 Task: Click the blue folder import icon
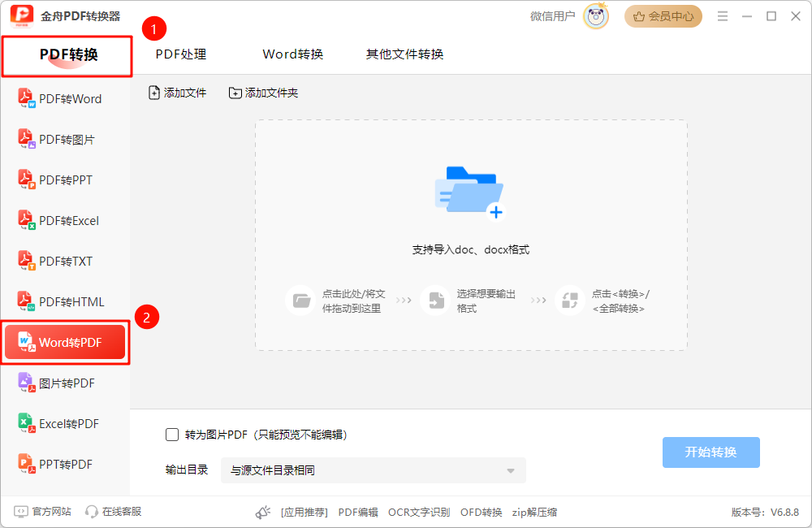469,193
